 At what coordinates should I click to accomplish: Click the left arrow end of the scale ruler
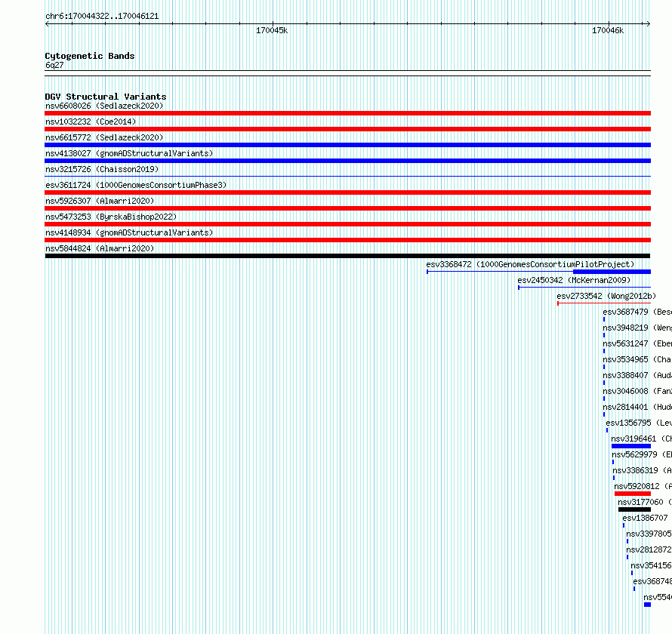47,23
